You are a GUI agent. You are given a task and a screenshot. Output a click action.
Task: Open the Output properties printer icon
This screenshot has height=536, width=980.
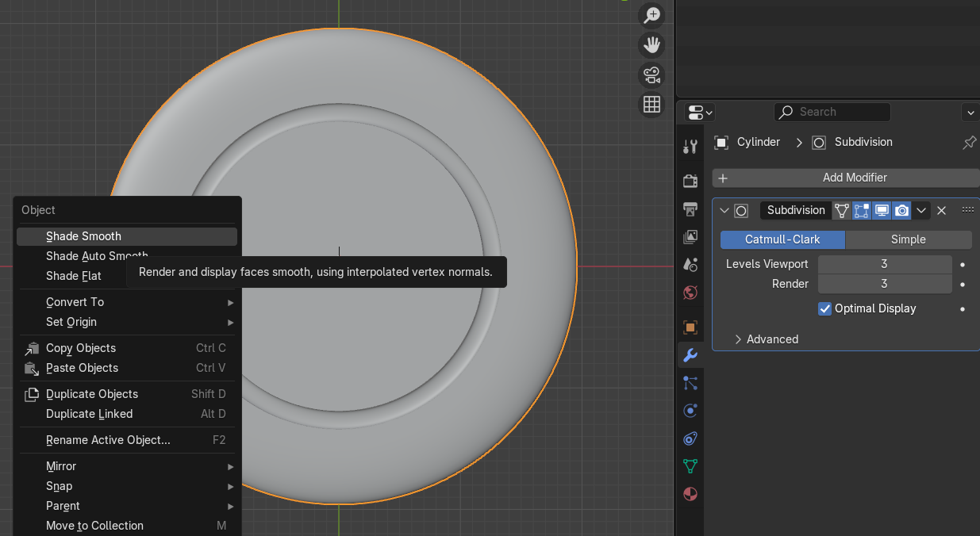690,209
